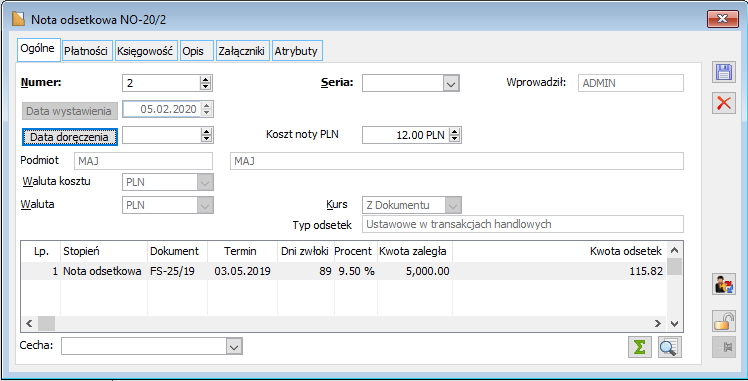Open the magnifier preview icon

(669, 347)
